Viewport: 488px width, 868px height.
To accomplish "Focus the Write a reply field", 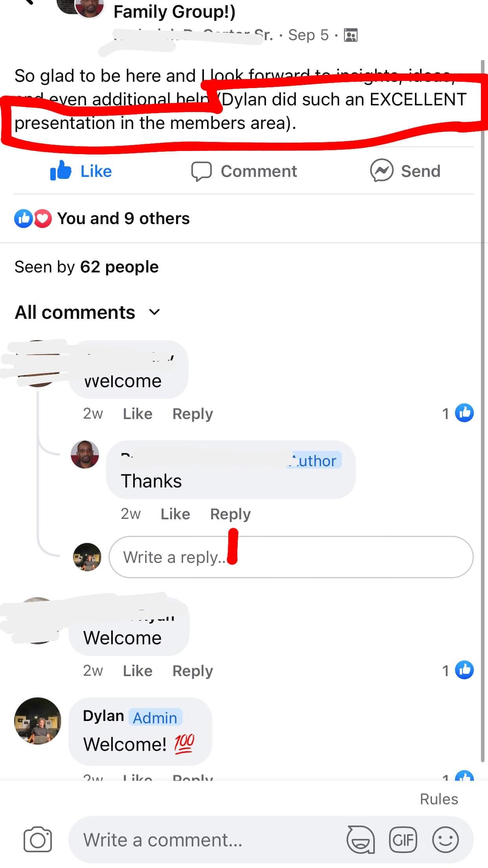I will click(x=291, y=557).
